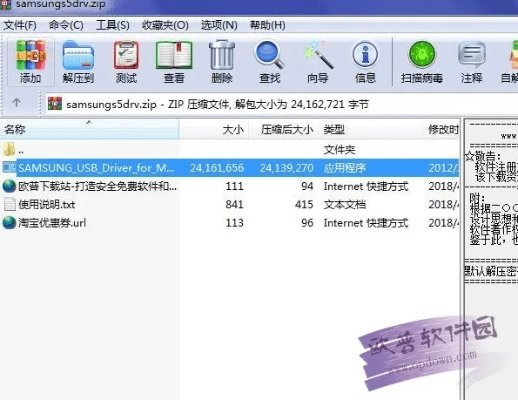This screenshot has width=518, height=400.
Task: Sort by 类型 column header
Action: click(x=371, y=129)
